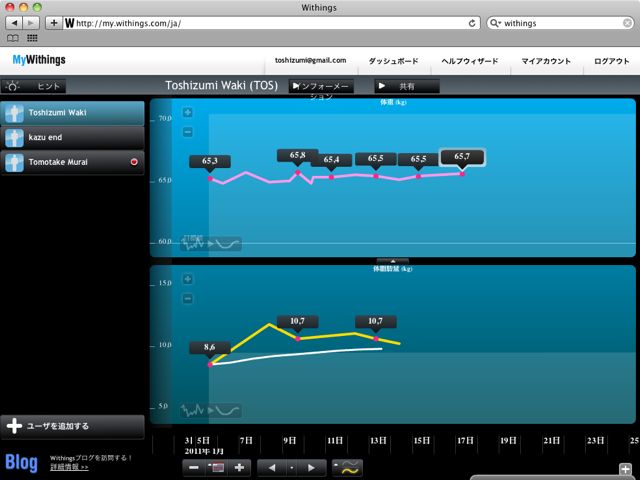Screen dimensions: 640x480
Task: Click the my.withings.com address bar
Action: pyautogui.click(x=269, y=23)
